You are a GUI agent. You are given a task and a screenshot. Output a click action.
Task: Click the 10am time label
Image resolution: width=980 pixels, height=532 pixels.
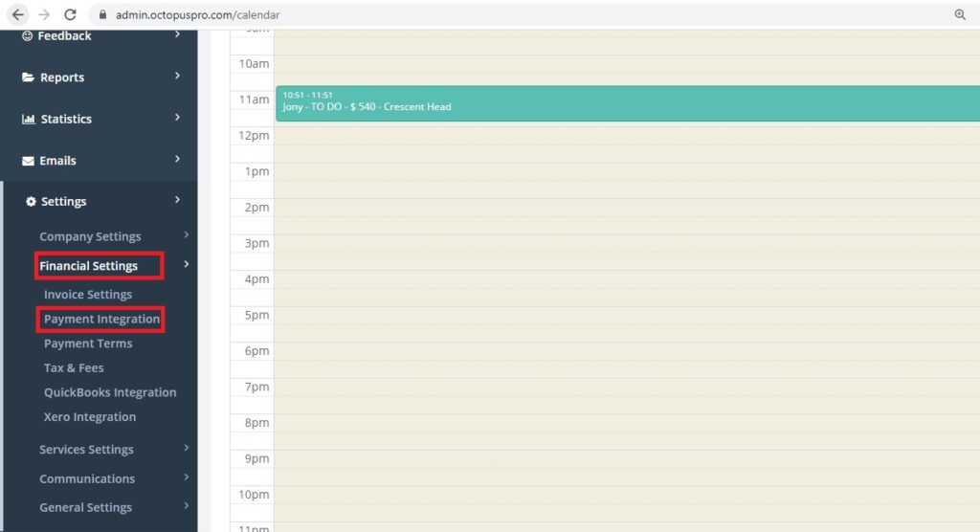254,63
